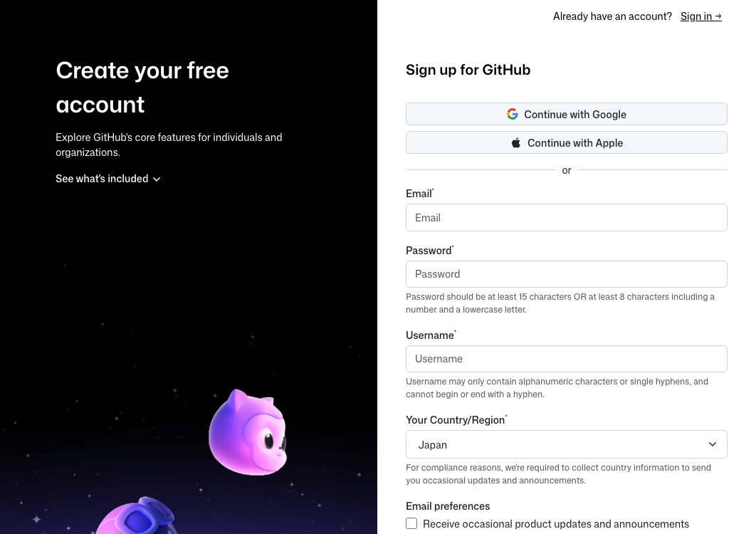756x534 pixels.
Task: Click inside the Username box
Action: (x=567, y=358)
